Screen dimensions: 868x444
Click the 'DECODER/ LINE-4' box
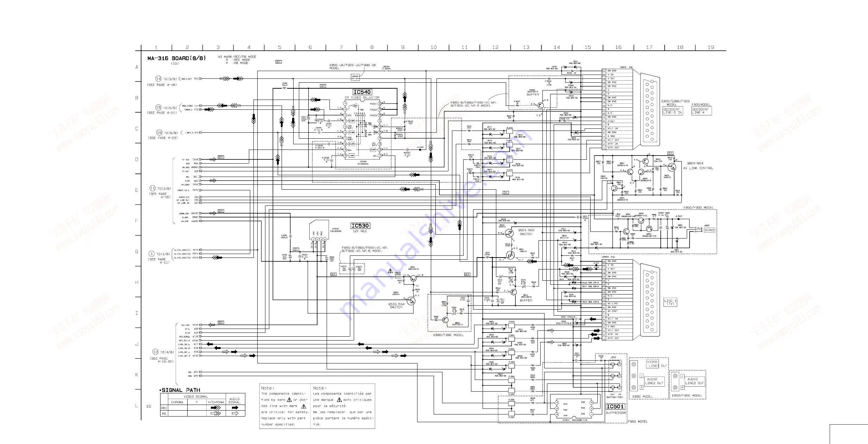(701, 111)
